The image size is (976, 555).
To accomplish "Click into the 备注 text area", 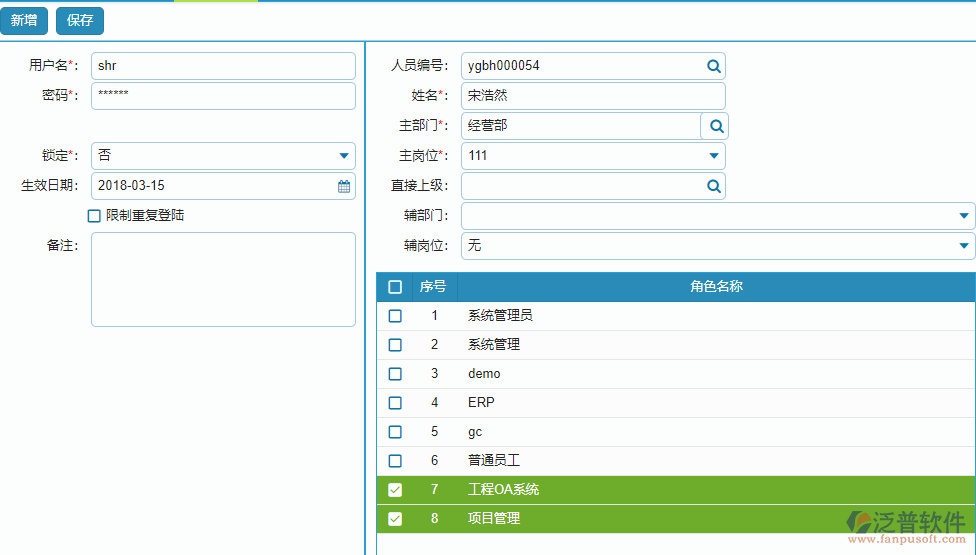I will (223, 280).
